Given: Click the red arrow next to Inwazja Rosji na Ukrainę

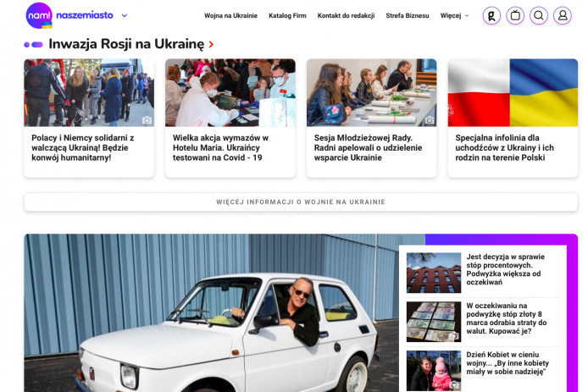Looking at the screenshot, I should pyautogui.click(x=211, y=45).
